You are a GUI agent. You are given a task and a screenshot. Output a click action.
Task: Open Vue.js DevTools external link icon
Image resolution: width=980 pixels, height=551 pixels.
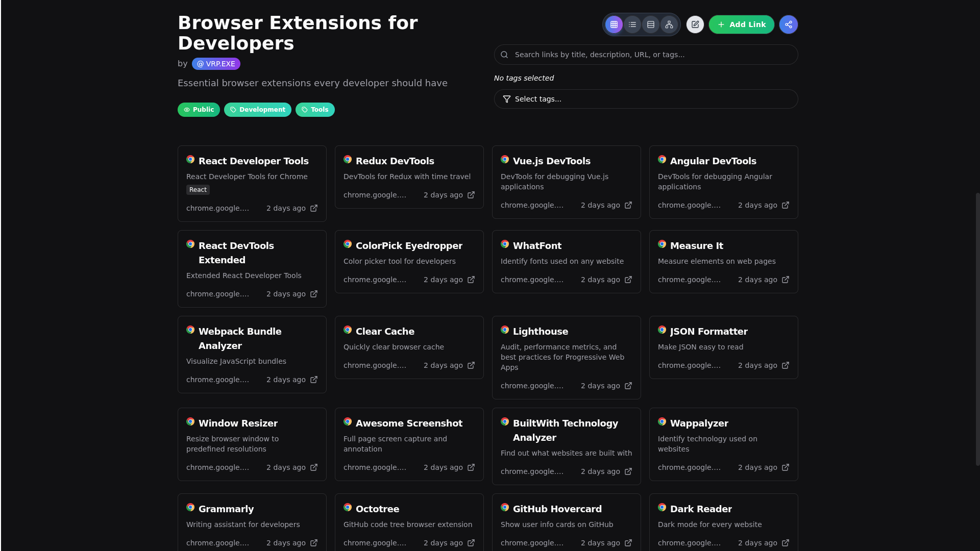(x=628, y=205)
